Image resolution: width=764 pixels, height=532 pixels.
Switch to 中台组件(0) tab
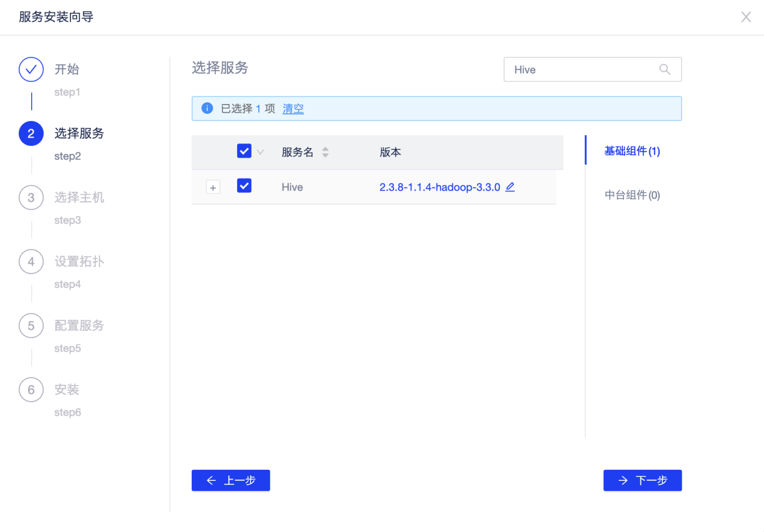(x=632, y=195)
